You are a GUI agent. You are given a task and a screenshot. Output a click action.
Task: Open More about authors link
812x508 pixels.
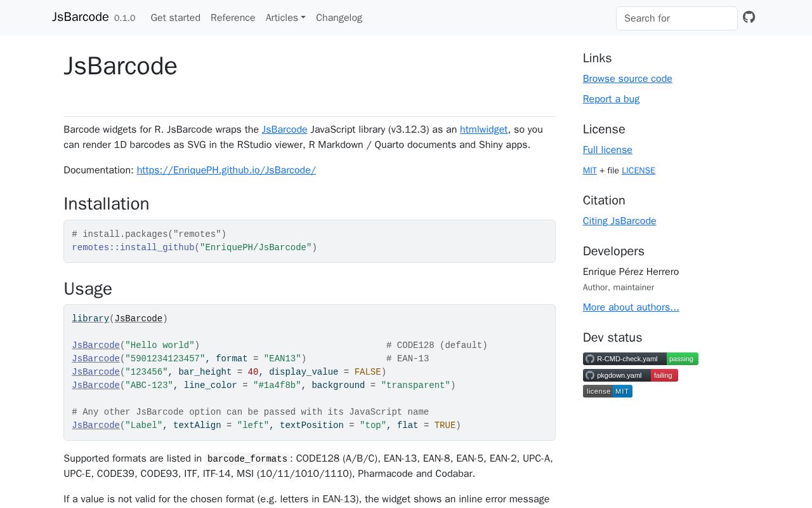pos(631,307)
